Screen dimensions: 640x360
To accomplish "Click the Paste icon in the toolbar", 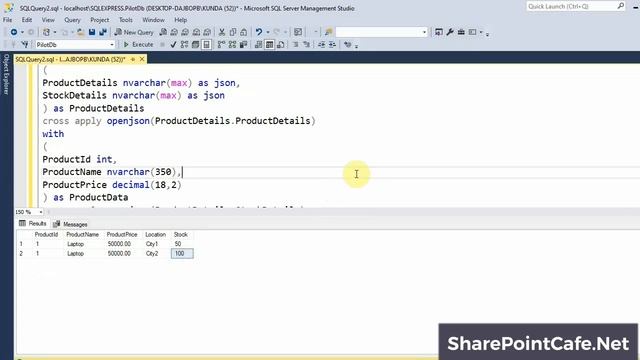I will [244, 32].
